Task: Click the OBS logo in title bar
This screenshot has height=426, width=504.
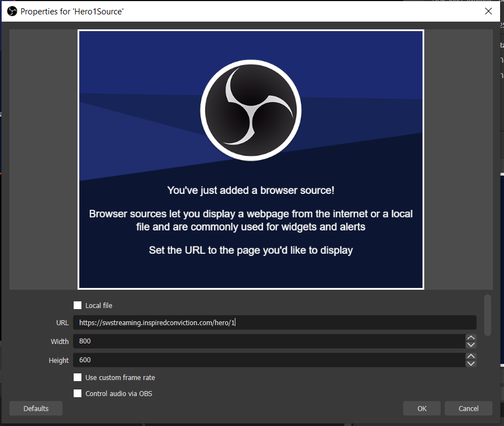Action: pos(12,12)
